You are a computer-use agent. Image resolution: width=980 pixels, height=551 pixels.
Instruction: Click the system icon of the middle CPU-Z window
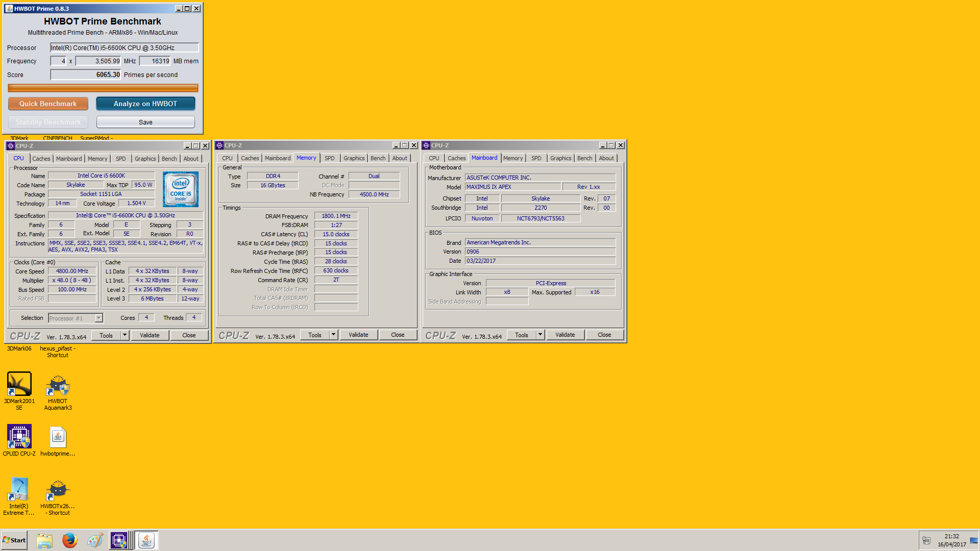coord(219,145)
